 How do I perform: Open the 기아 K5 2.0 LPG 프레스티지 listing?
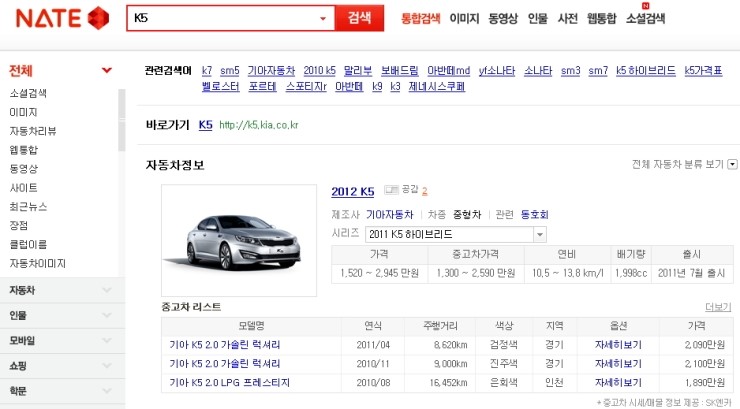(229, 383)
